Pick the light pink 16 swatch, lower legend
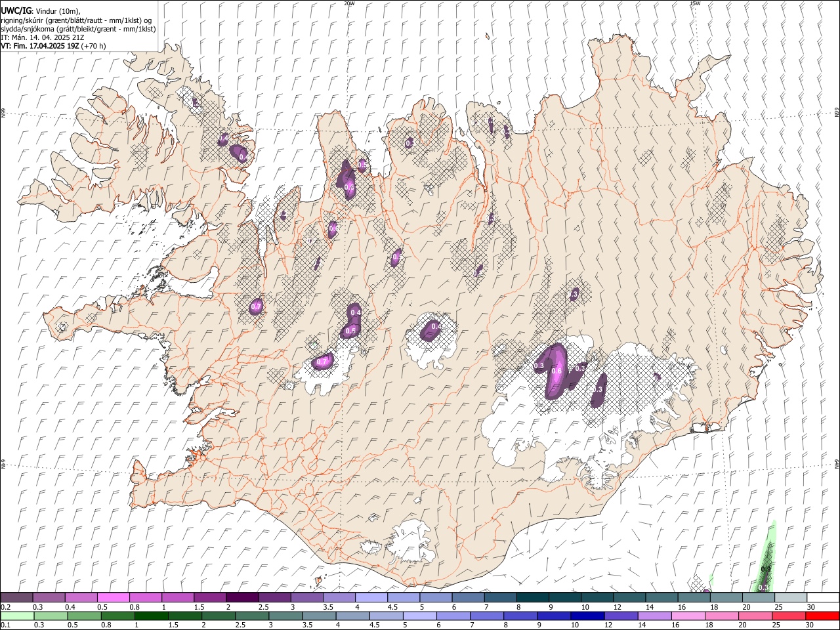840x630 pixels. tap(688, 616)
